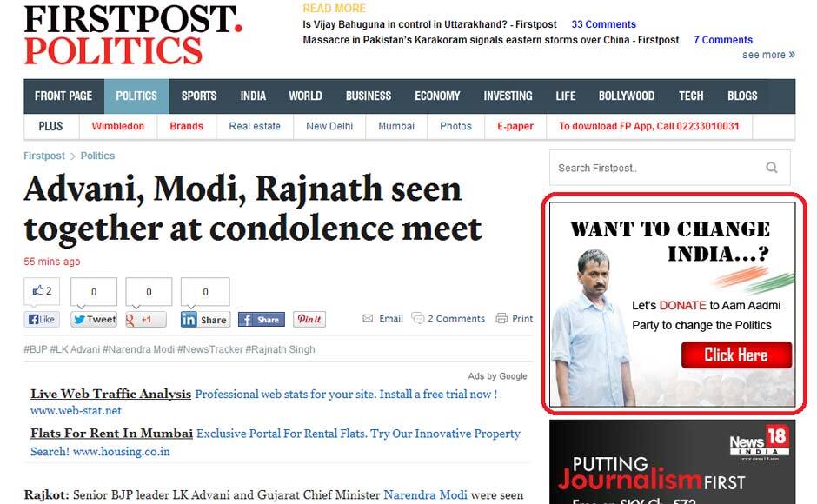Click the E-paper link

pyautogui.click(x=515, y=126)
